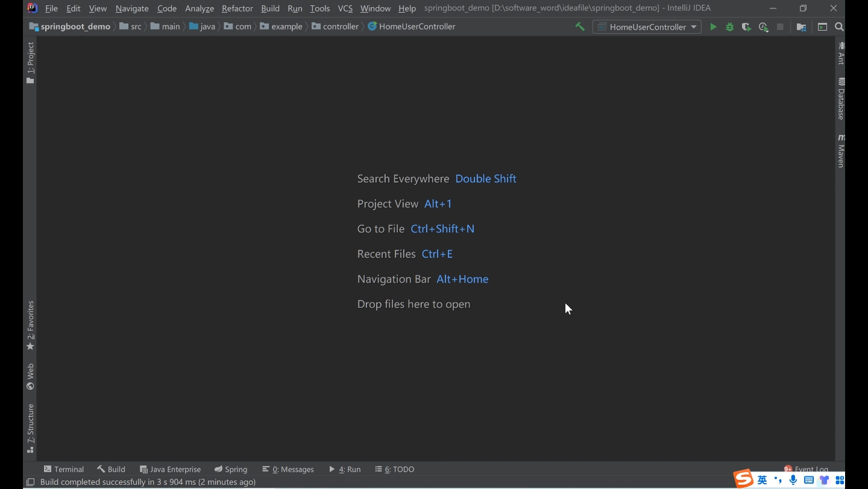868x489 pixels.
Task: Open the Spring tool window
Action: point(231,469)
